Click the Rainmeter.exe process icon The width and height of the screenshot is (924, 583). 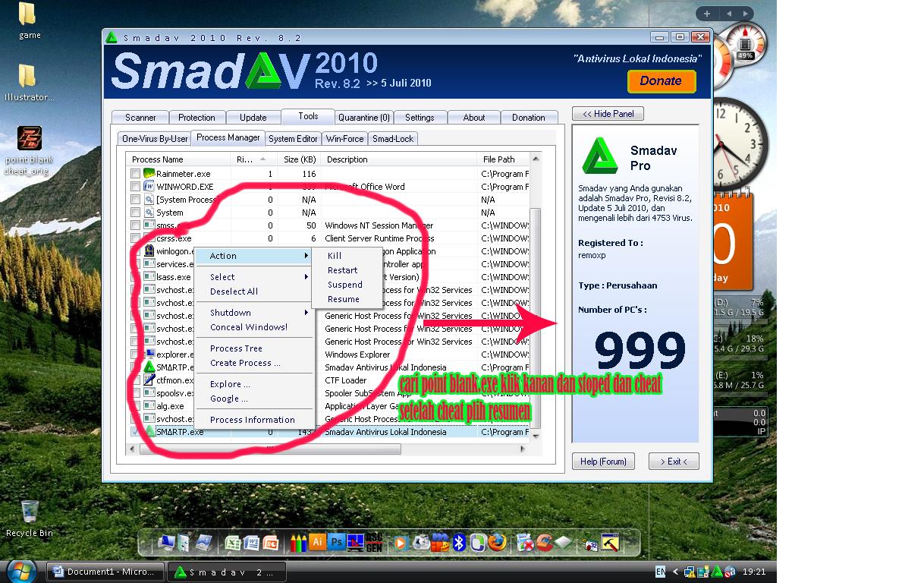click(149, 174)
